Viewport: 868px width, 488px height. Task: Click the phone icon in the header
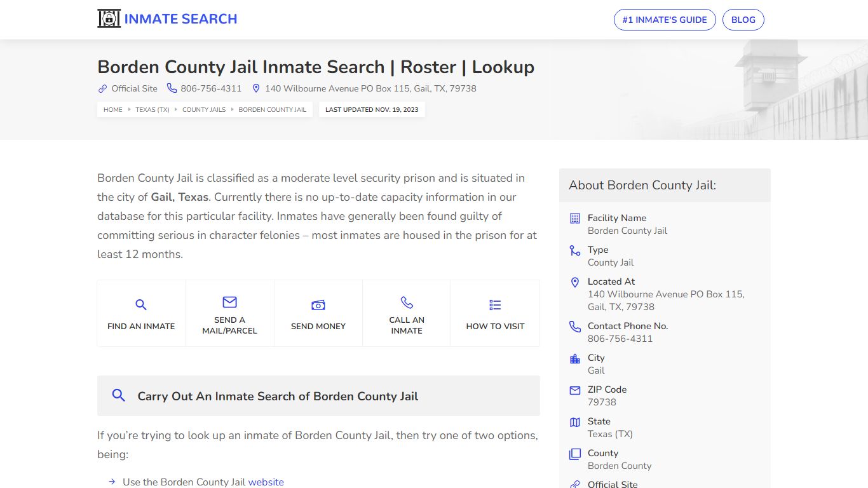[x=172, y=88]
